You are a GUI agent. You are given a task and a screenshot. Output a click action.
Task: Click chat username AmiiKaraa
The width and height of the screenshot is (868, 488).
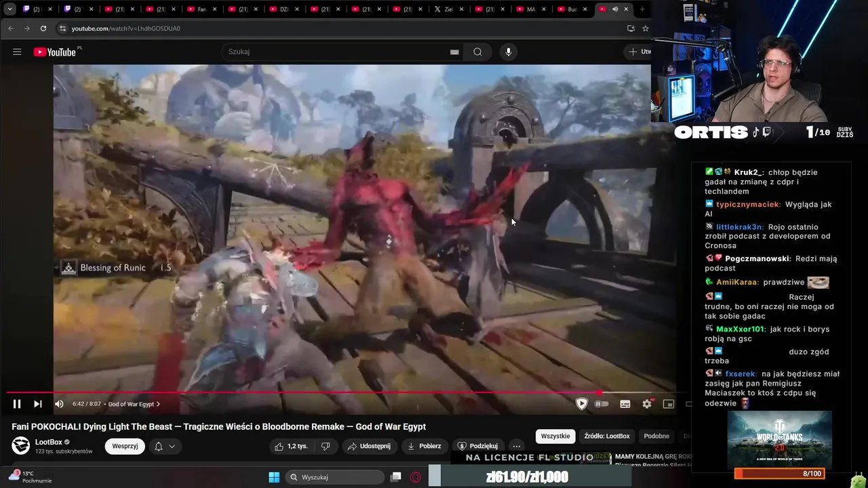[736, 282]
